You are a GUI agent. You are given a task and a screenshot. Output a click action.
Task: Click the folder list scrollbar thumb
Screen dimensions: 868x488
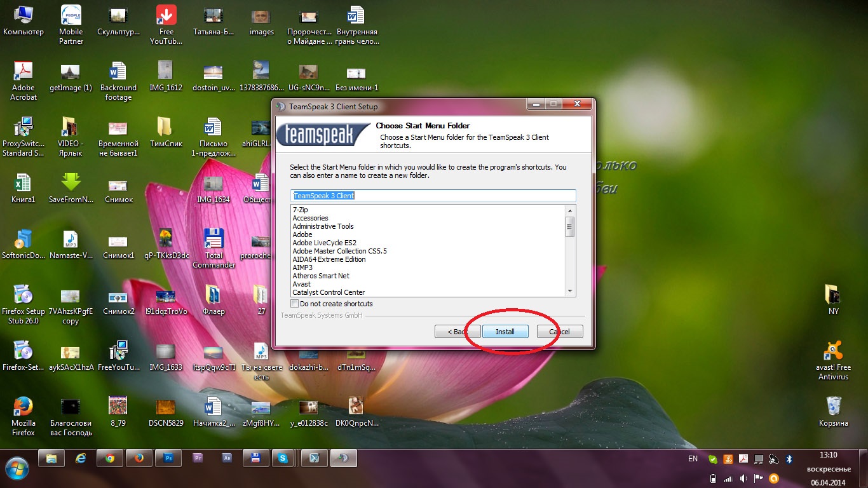point(570,226)
